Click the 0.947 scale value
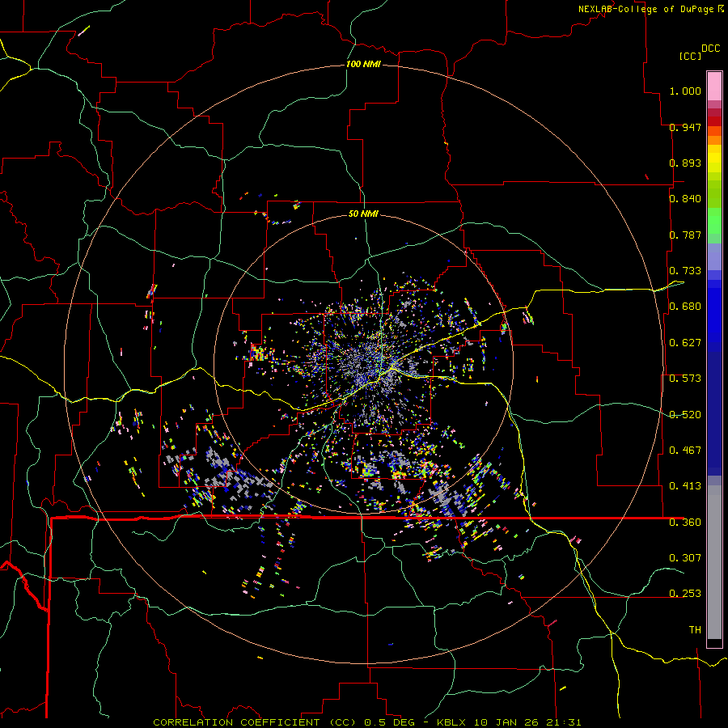 tap(685, 127)
